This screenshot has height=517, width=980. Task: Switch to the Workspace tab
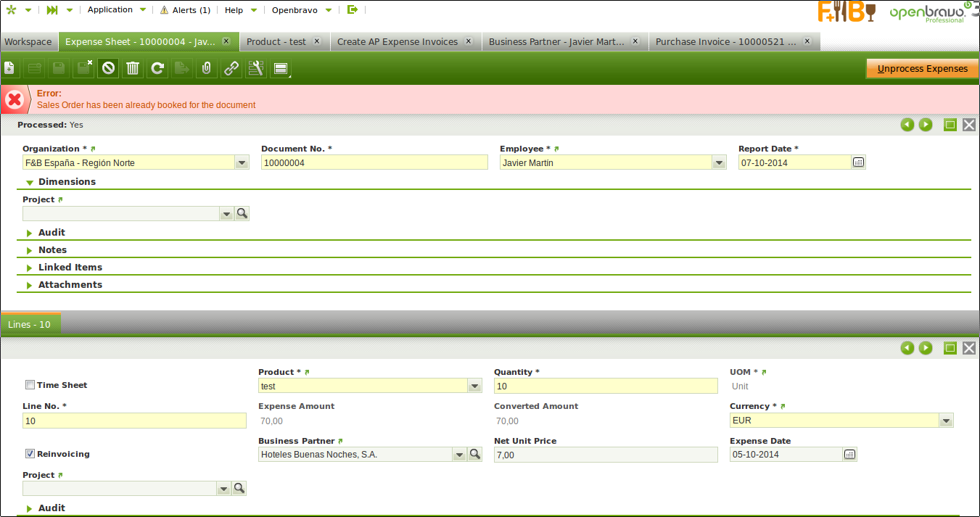click(x=28, y=41)
